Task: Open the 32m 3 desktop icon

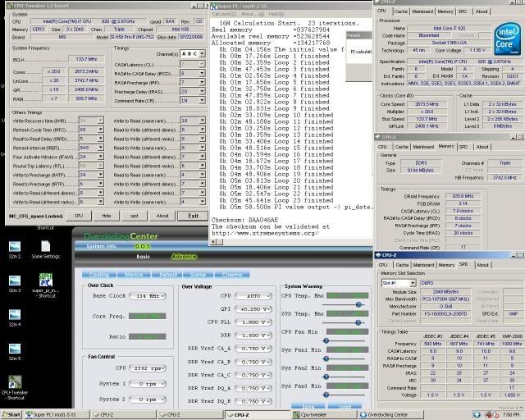Action: click(16, 281)
